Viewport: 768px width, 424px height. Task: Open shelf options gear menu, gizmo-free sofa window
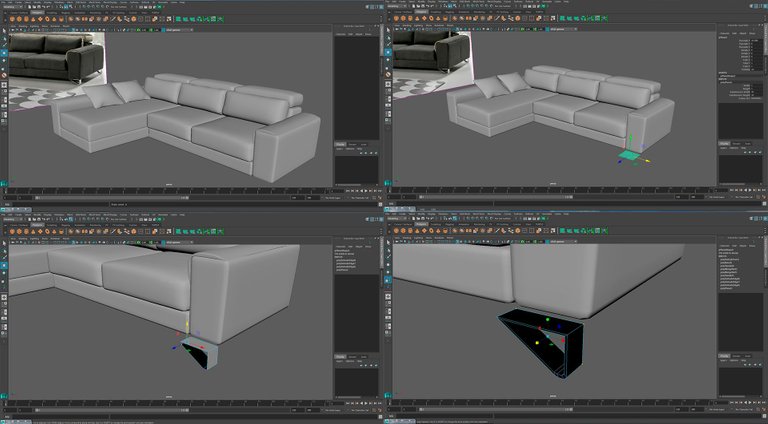5,20
